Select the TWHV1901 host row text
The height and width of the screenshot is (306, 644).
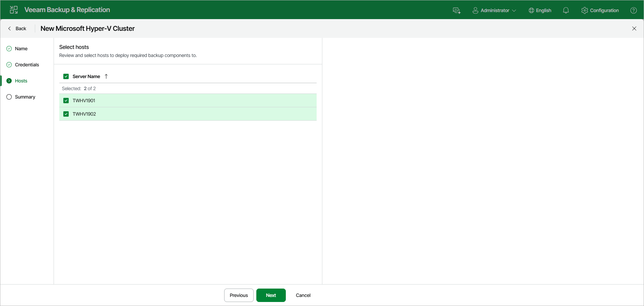click(x=84, y=101)
